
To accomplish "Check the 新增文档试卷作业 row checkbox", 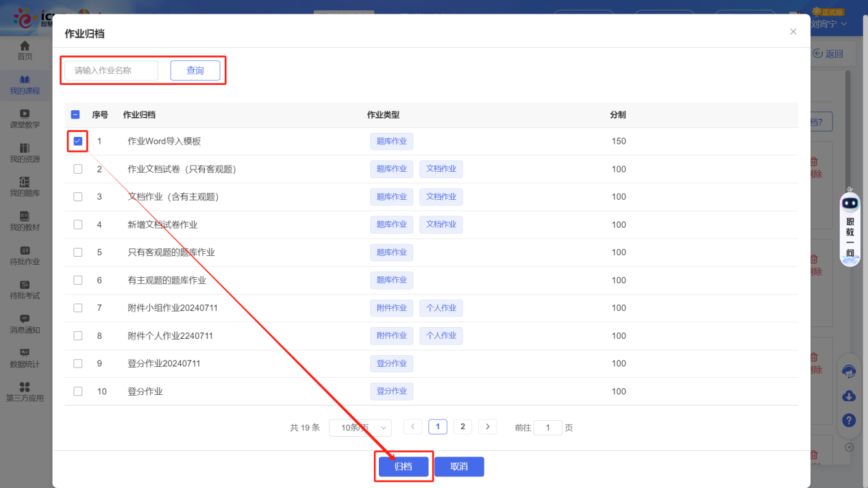I will [x=77, y=224].
